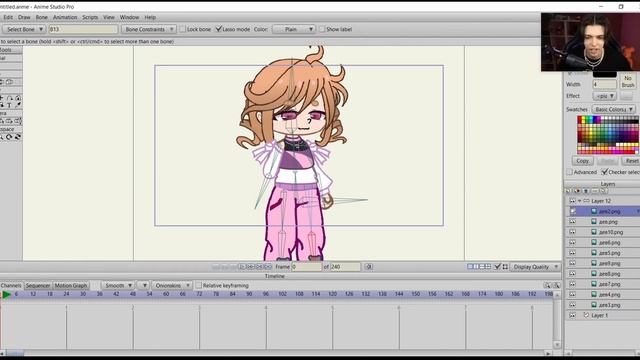Choose the Orbit Workspace tool icon
The width and height of the screenshot is (640, 360).
point(18,137)
